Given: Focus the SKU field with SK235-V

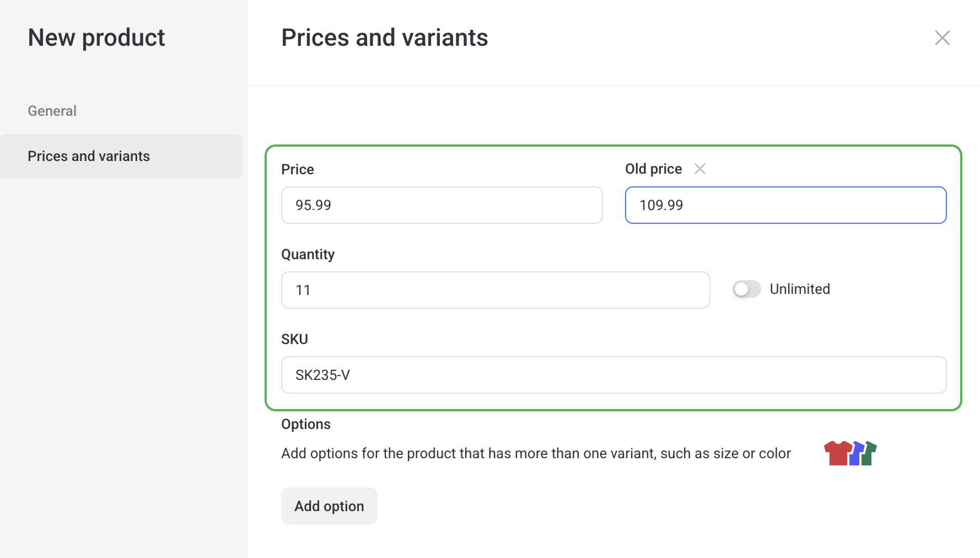Looking at the screenshot, I should pyautogui.click(x=613, y=375).
